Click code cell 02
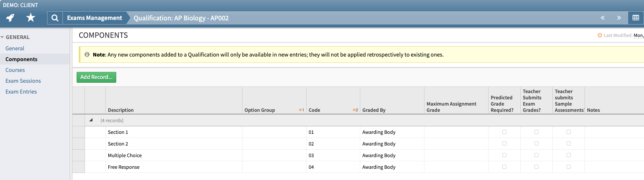 coord(333,144)
